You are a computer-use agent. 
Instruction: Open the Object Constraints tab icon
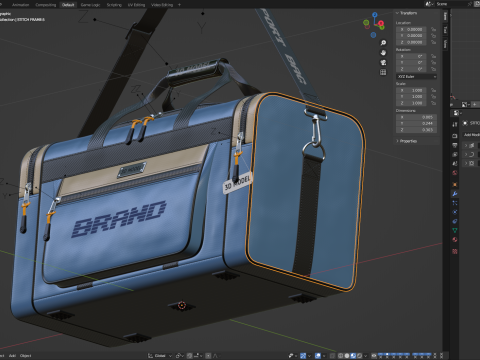(455, 221)
